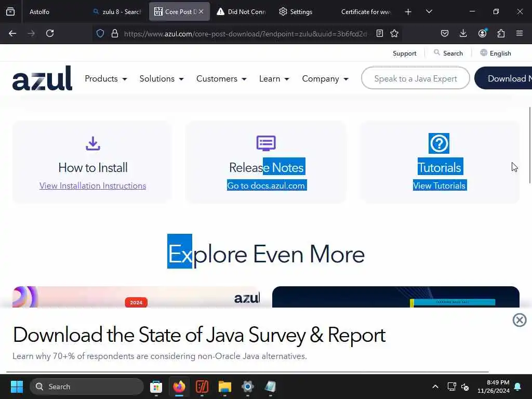Screen dimensions: 532x399
Task: Close the State of Java Survey banner
Action: [x=520, y=320]
